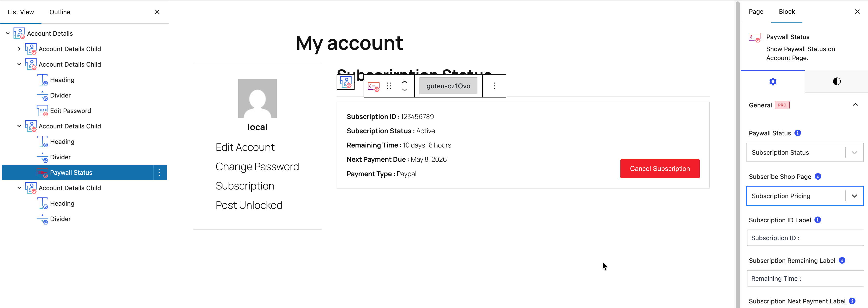Move the block up with the toolbar arrow
The image size is (868, 308).
[404, 82]
